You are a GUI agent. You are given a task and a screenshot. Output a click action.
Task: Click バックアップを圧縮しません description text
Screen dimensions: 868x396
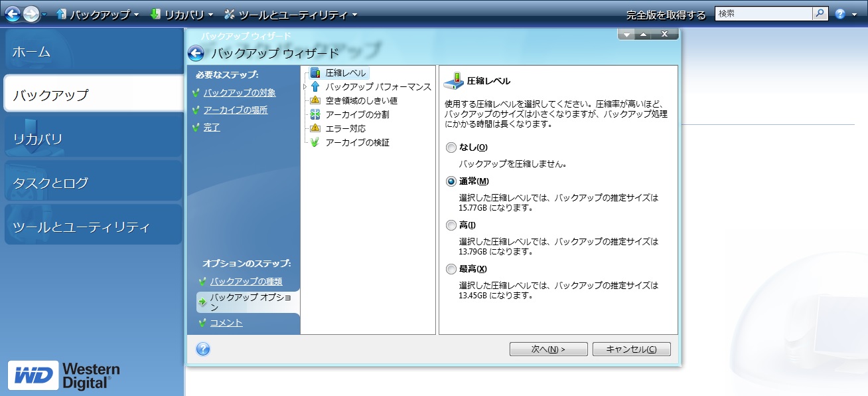coord(513,163)
